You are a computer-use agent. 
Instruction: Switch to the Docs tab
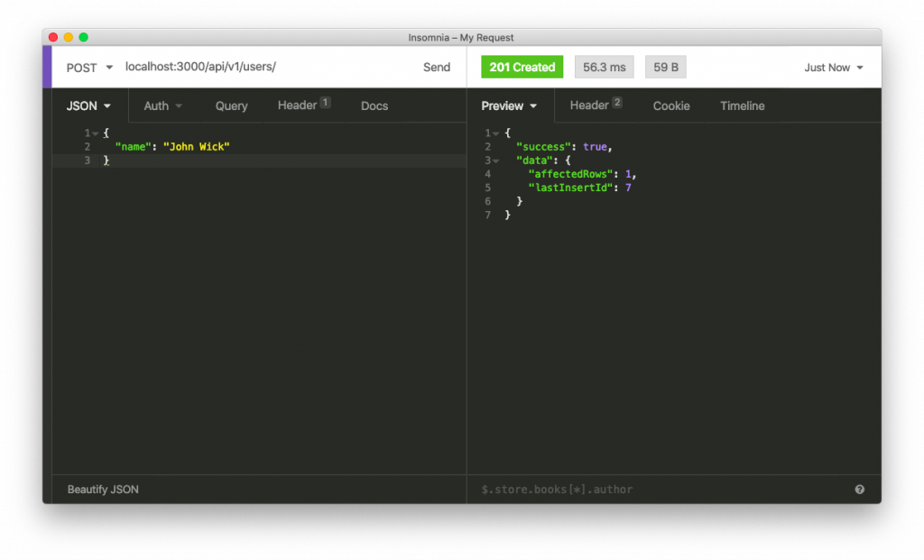[374, 106]
